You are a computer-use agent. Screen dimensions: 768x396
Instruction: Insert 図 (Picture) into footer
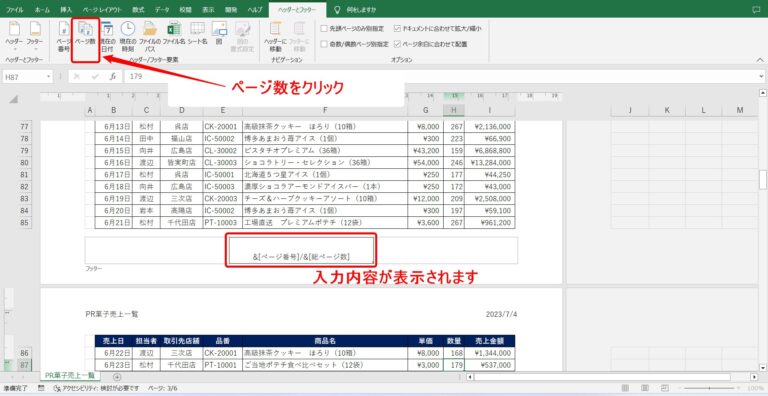pos(219,32)
